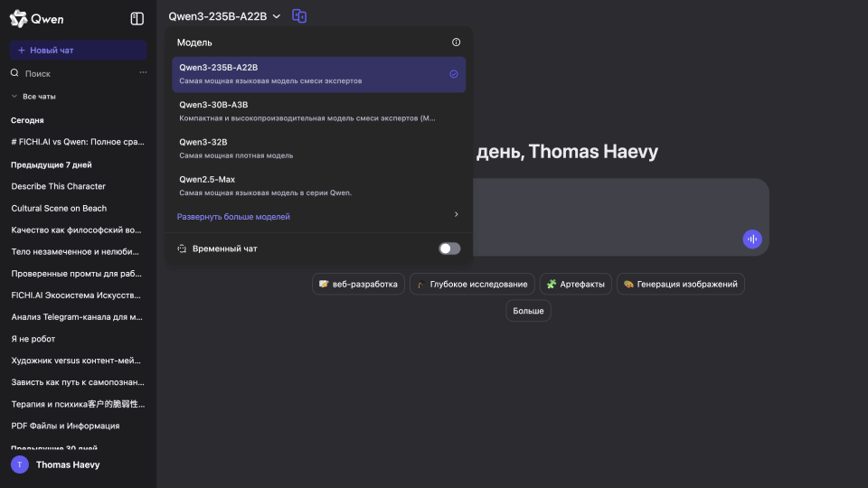Start a new chat with Новый чат
This screenshot has height=488, width=868.
click(x=78, y=51)
